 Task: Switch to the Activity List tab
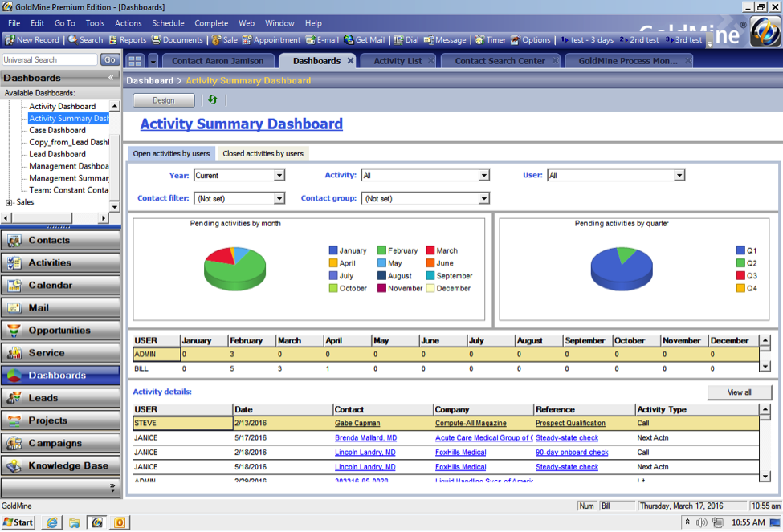click(398, 61)
